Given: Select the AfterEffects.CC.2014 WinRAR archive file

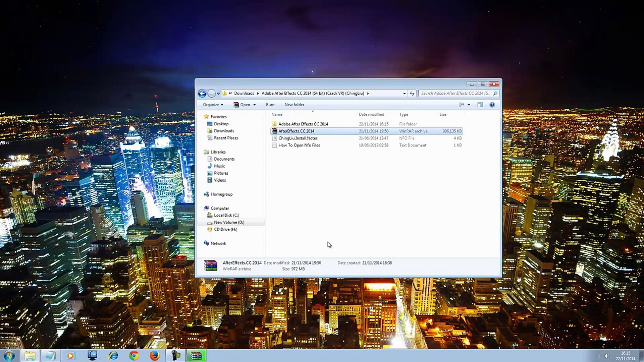Looking at the screenshot, I should 296,131.
